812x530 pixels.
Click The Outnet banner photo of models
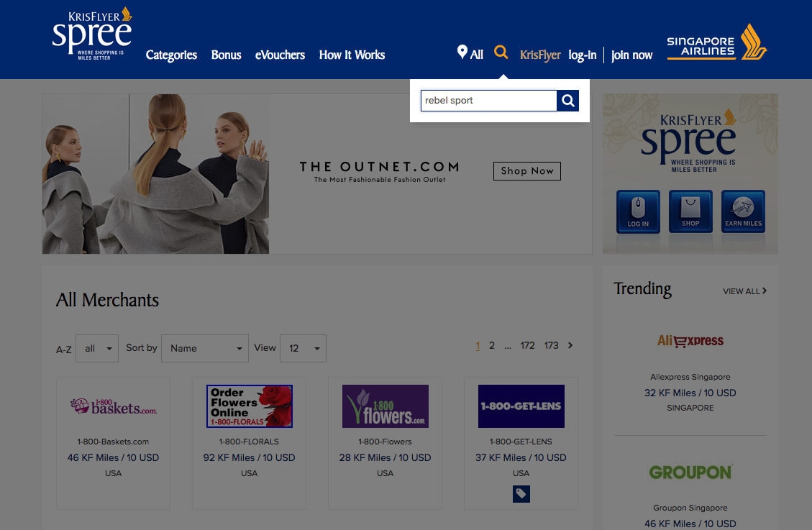click(155, 174)
